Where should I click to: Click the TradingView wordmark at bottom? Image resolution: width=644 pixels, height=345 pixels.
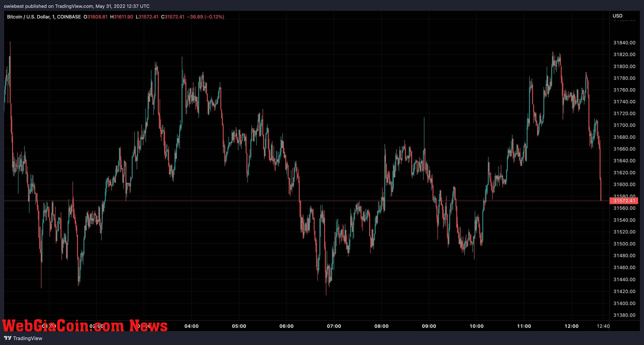(x=27, y=338)
